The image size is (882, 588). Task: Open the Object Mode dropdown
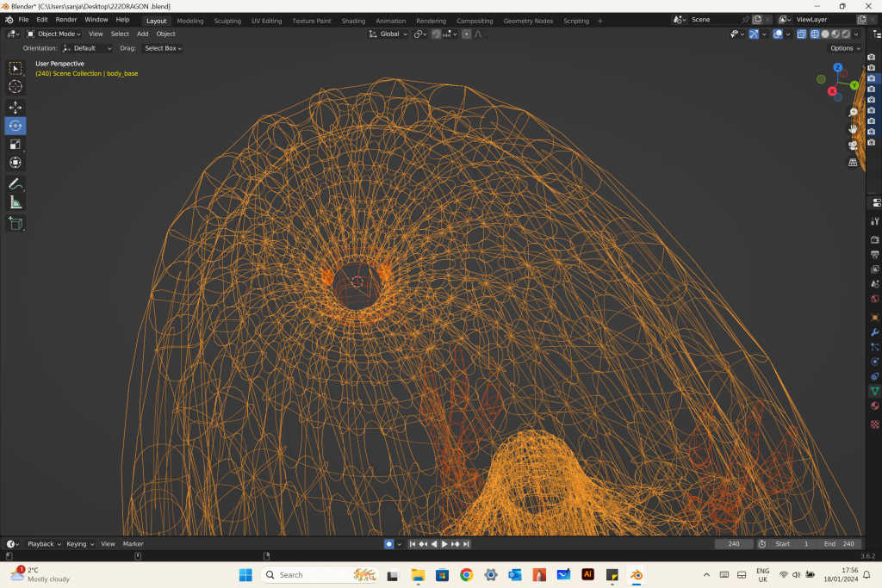[x=54, y=34]
